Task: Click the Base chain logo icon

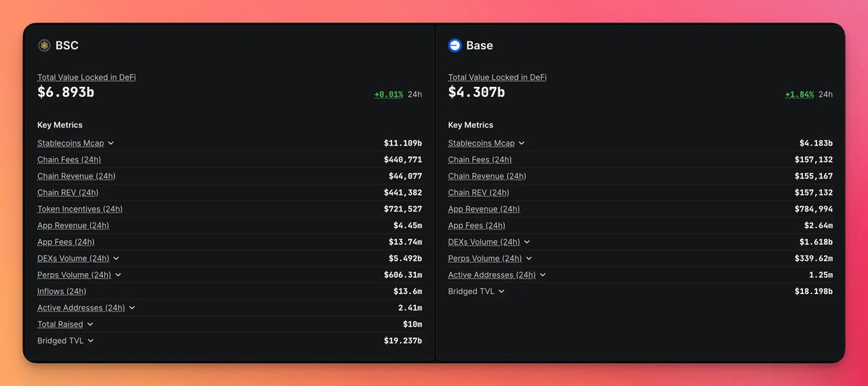Action: (x=455, y=46)
